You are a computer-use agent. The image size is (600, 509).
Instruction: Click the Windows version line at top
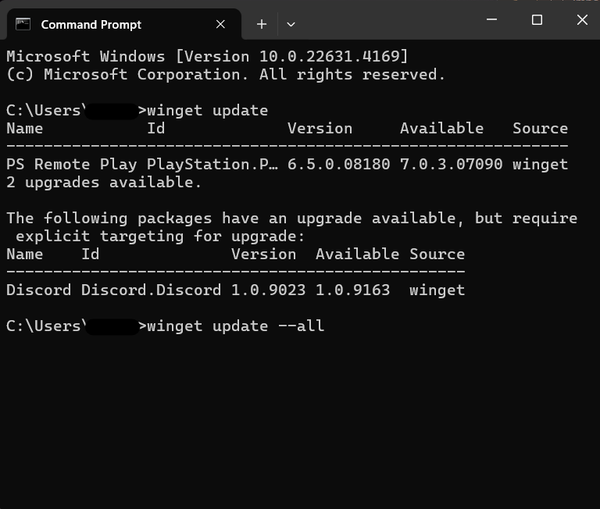pyautogui.click(x=207, y=56)
